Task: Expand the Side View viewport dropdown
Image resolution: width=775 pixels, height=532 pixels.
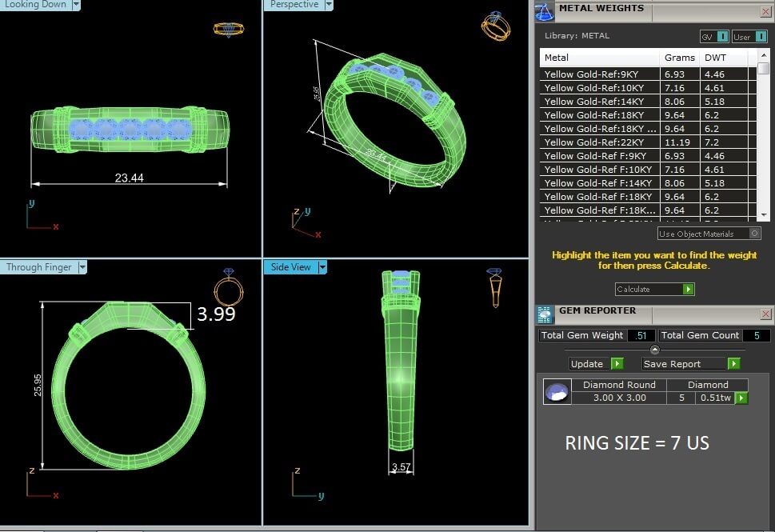Action: click(x=323, y=267)
